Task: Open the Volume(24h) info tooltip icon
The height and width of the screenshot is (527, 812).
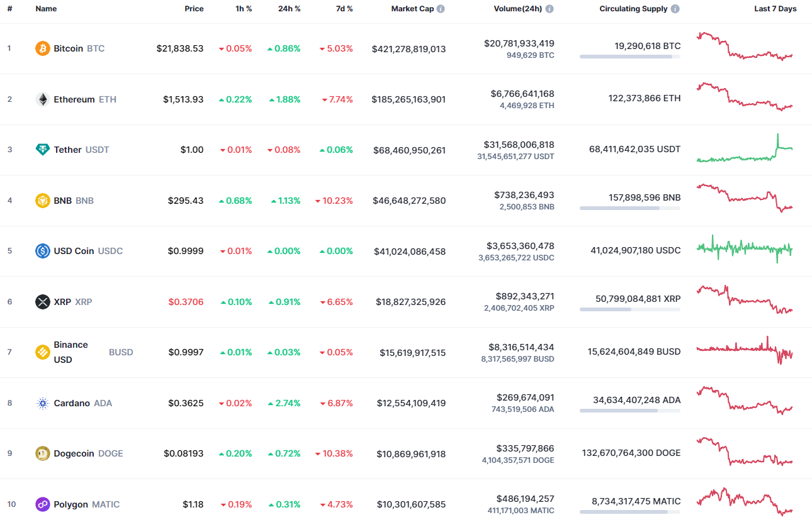Action: [x=548, y=8]
